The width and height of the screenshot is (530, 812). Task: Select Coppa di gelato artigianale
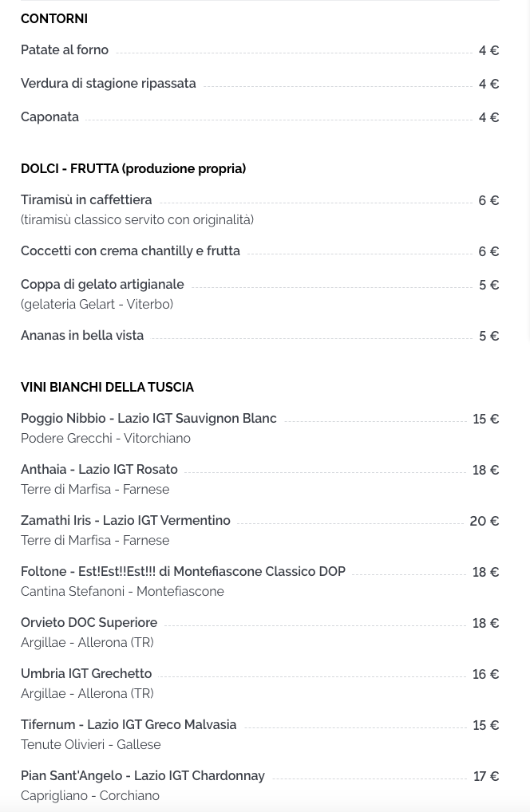pos(103,284)
